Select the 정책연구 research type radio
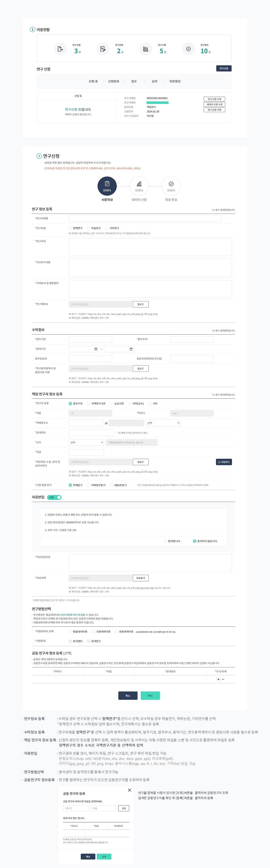Viewport: 270px width, 868px height. (70, 228)
